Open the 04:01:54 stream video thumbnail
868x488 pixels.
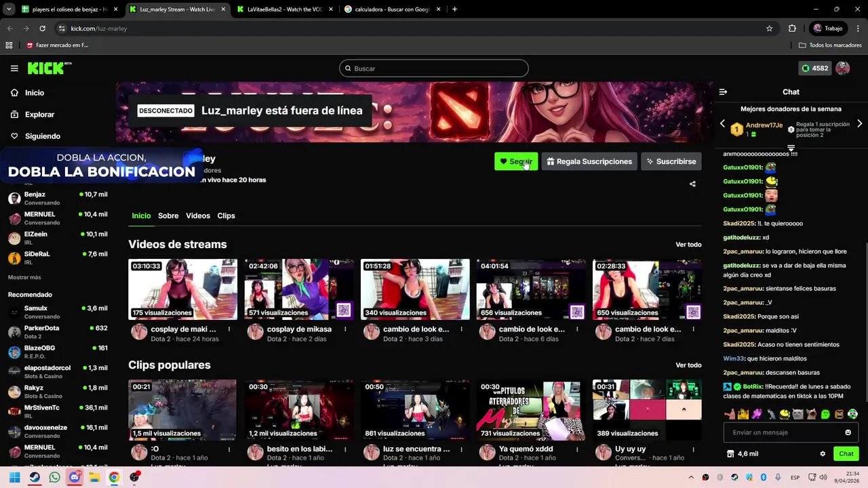pyautogui.click(x=531, y=289)
